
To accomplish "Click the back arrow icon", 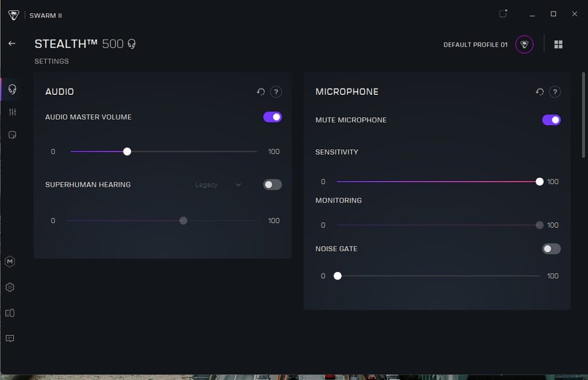I will coord(11,44).
